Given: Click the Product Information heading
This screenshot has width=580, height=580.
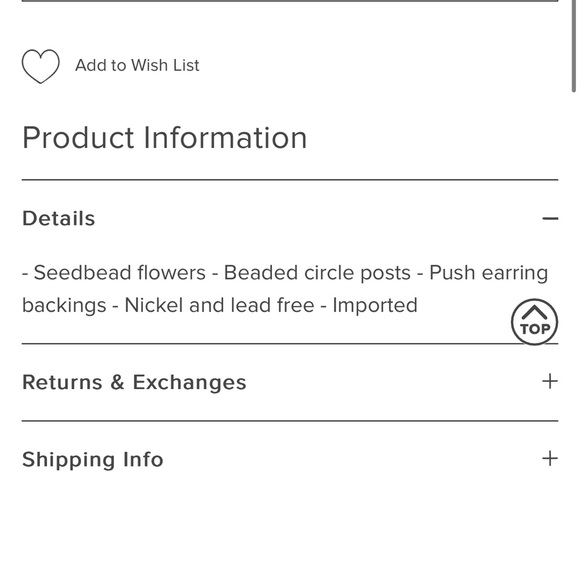Looking at the screenshot, I should click(165, 138).
